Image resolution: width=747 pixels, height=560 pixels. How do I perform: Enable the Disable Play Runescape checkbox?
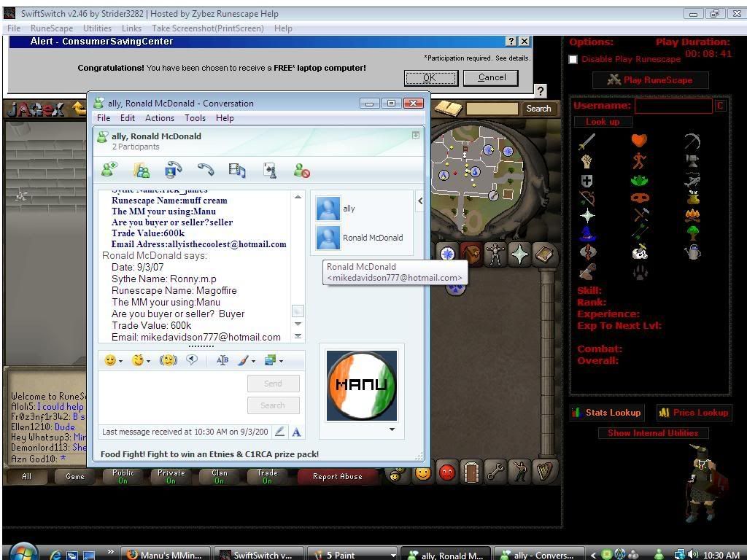click(x=573, y=60)
